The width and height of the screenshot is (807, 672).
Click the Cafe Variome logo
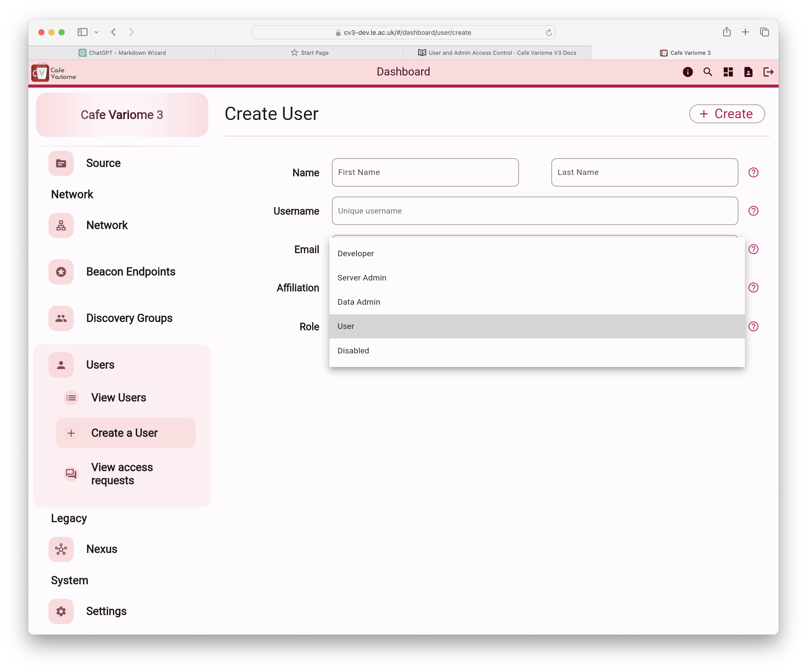(x=54, y=73)
